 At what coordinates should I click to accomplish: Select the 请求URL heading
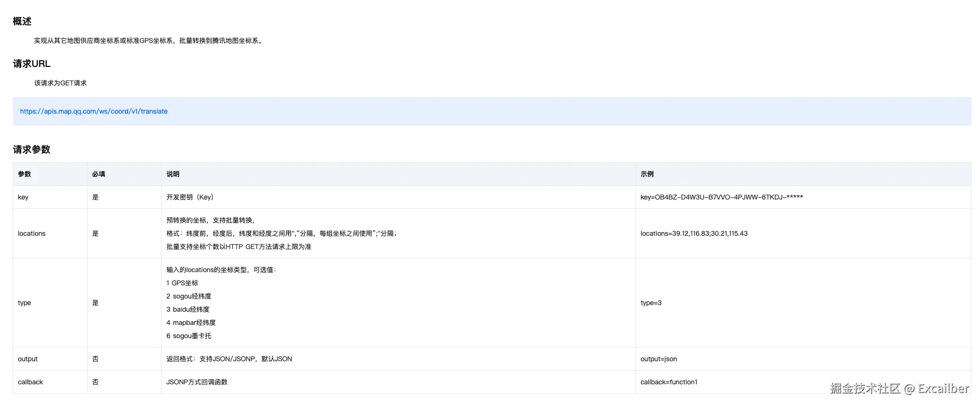pos(32,64)
